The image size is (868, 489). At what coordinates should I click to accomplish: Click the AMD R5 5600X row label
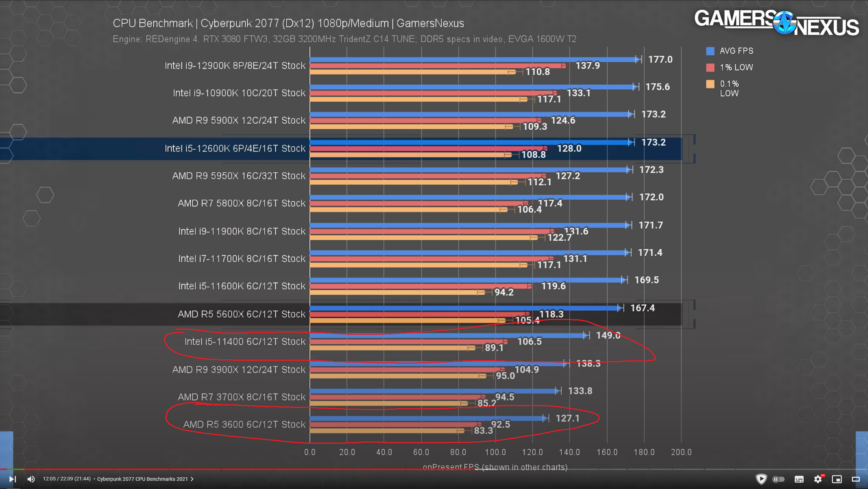(241, 314)
